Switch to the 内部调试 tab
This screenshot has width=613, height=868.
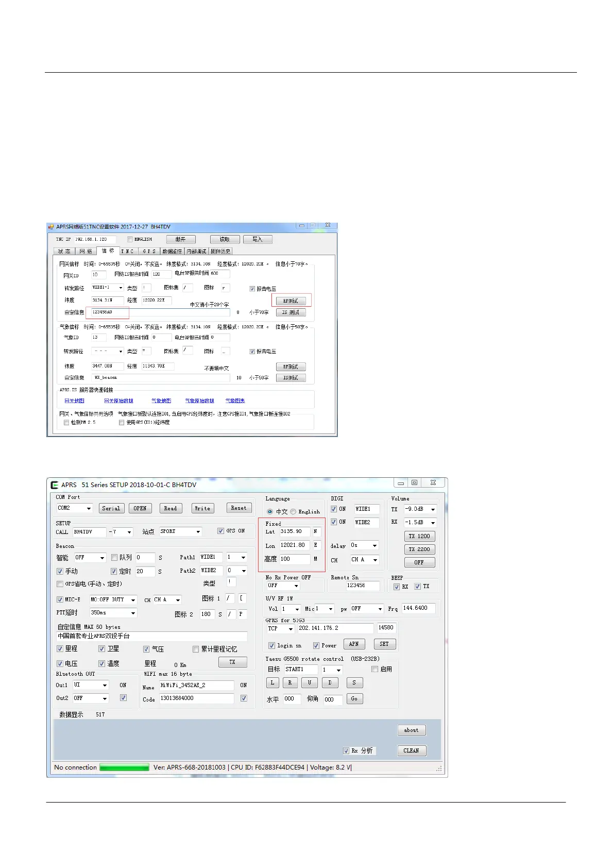(196, 251)
